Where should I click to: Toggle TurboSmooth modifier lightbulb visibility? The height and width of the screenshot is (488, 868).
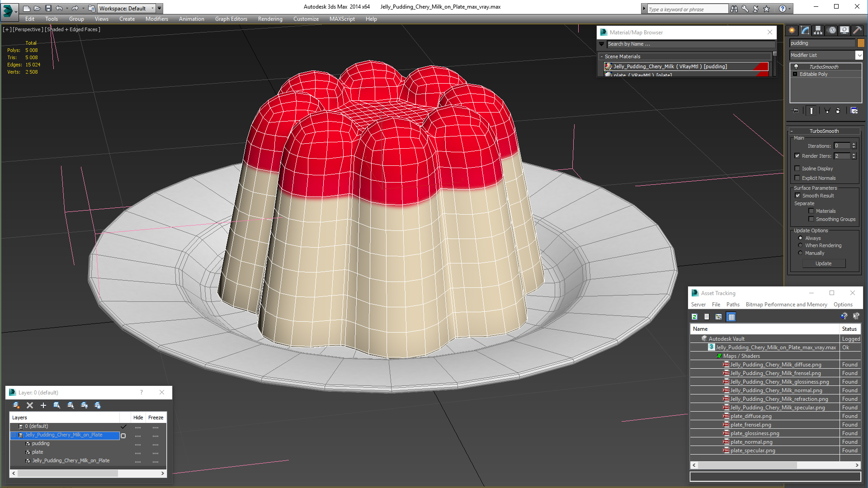tap(796, 66)
